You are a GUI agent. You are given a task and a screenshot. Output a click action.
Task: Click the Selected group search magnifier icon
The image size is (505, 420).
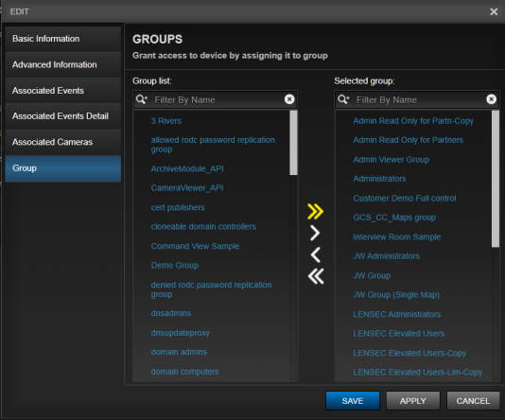[x=343, y=99]
